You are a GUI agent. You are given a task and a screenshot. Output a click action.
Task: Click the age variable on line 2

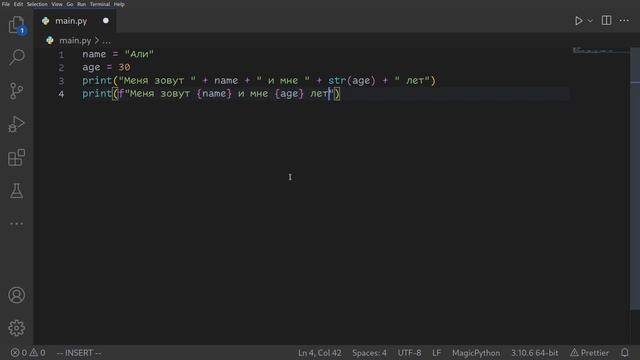click(x=91, y=67)
